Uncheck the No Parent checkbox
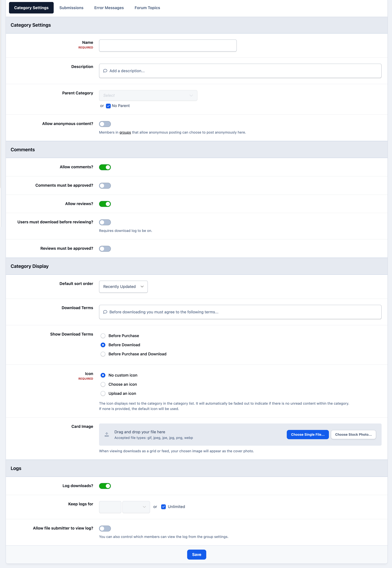The width and height of the screenshot is (392, 568). click(108, 106)
